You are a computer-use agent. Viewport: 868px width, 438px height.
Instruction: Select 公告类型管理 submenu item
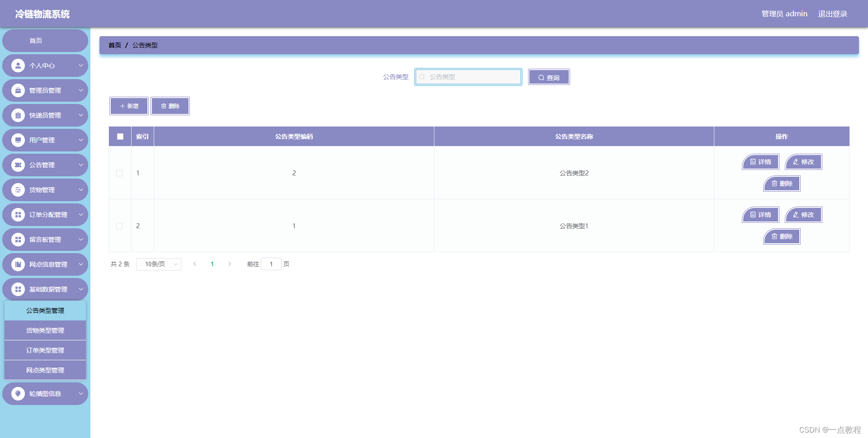45,311
